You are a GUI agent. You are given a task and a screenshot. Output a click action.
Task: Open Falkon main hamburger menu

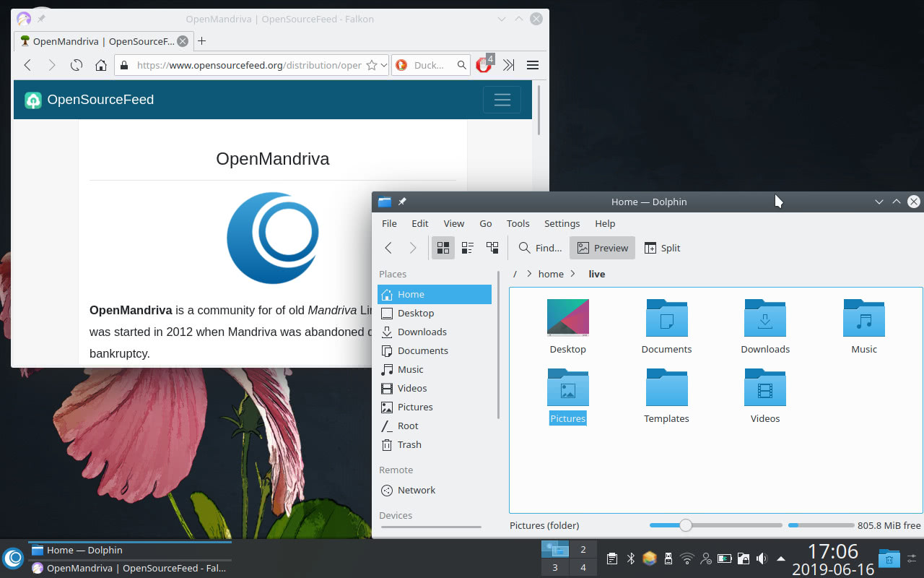coord(533,65)
